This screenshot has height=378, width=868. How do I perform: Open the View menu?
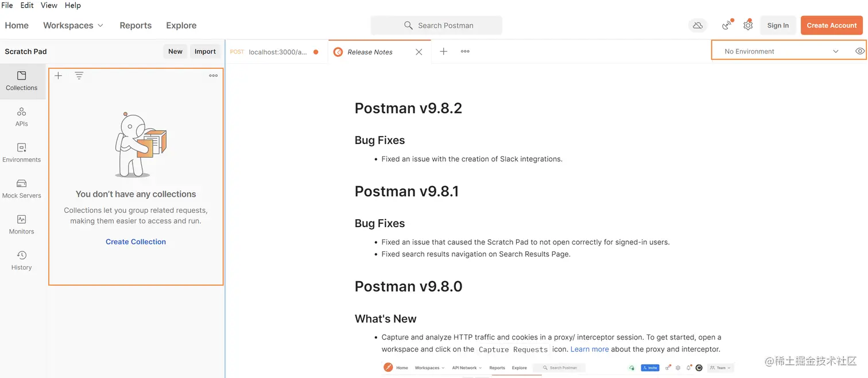pyautogui.click(x=49, y=5)
